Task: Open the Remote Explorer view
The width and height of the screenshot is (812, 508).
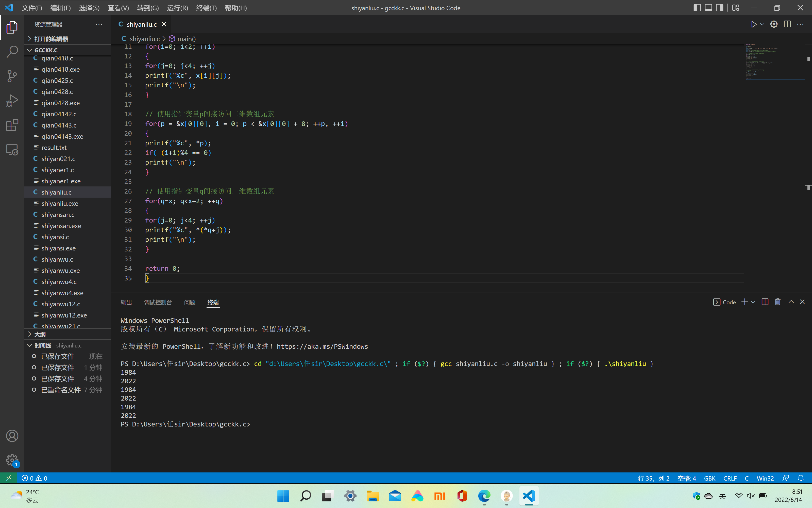Action: 12,150
